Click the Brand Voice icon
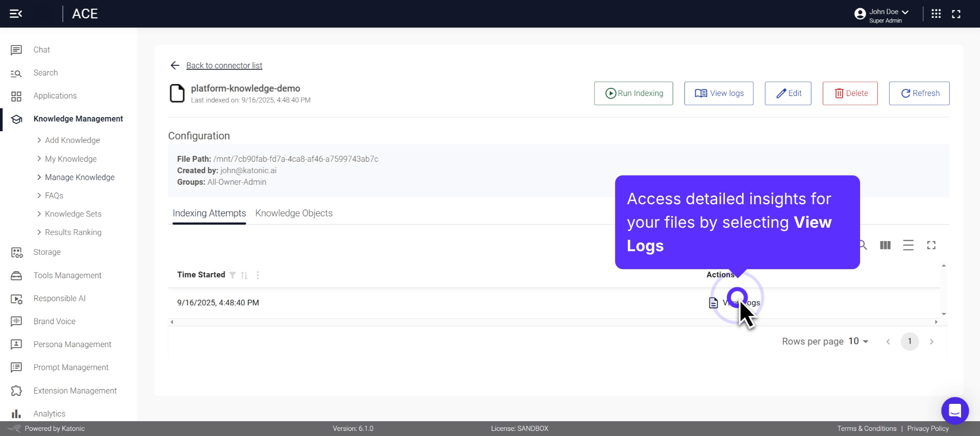Screen dimensions: 980x436 (16, 322)
